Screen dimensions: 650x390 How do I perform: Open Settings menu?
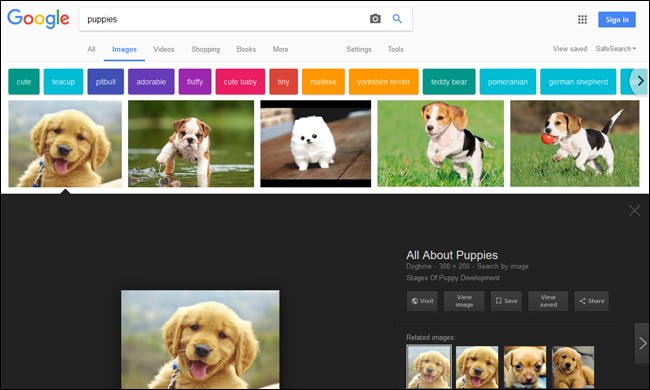click(x=359, y=49)
